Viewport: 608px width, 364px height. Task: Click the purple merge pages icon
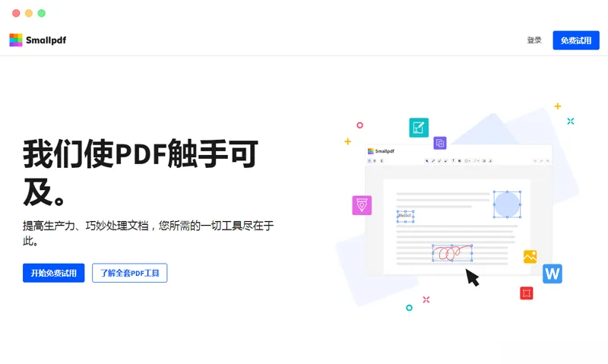(x=440, y=143)
